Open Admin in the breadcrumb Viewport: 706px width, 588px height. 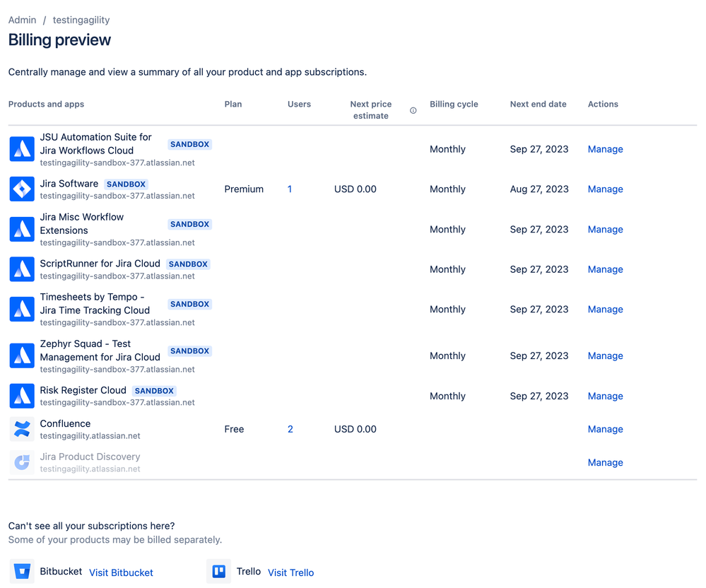[x=22, y=20]
